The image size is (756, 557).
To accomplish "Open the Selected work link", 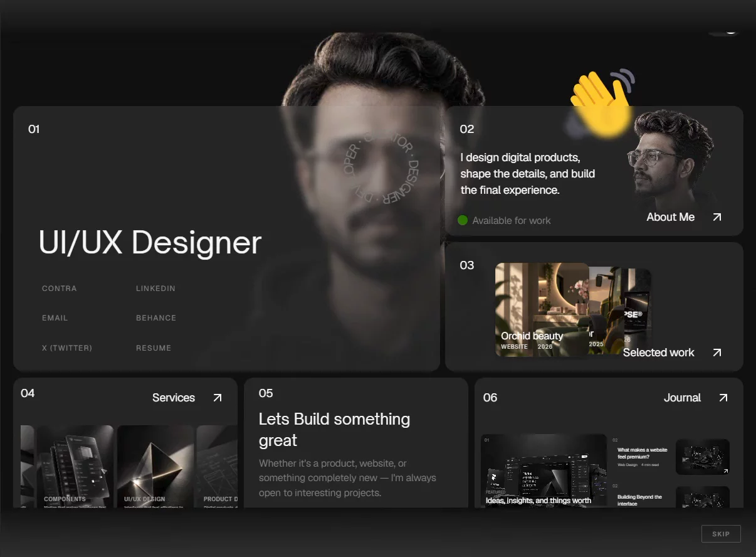I will (658, 353).
